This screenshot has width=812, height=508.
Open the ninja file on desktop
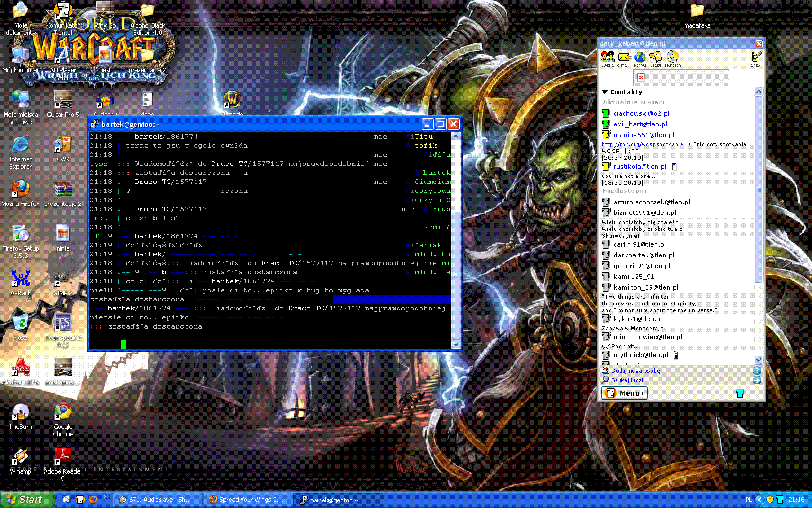[63, 238]
